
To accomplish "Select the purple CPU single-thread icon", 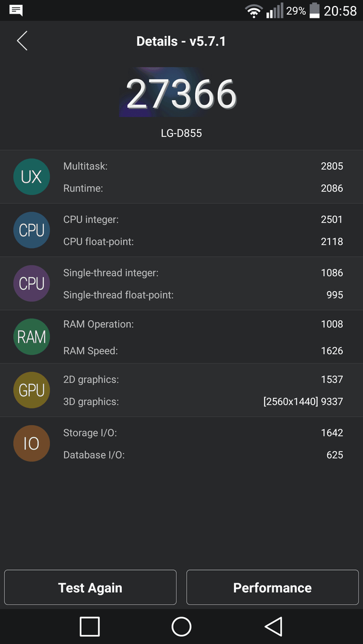I will click(x=32, y=283).
